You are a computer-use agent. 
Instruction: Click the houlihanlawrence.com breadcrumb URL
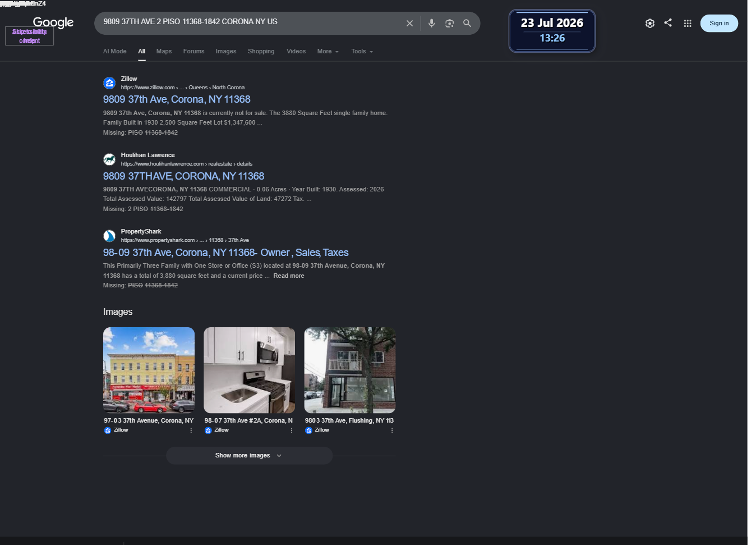tap(187, 164)
